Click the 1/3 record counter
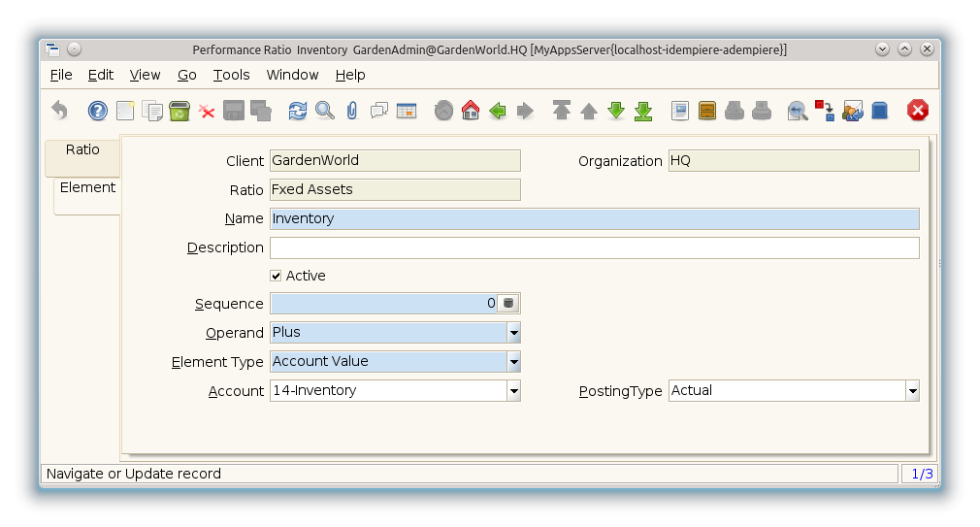This screenshot has height=527, width=980. coord(920,474)
